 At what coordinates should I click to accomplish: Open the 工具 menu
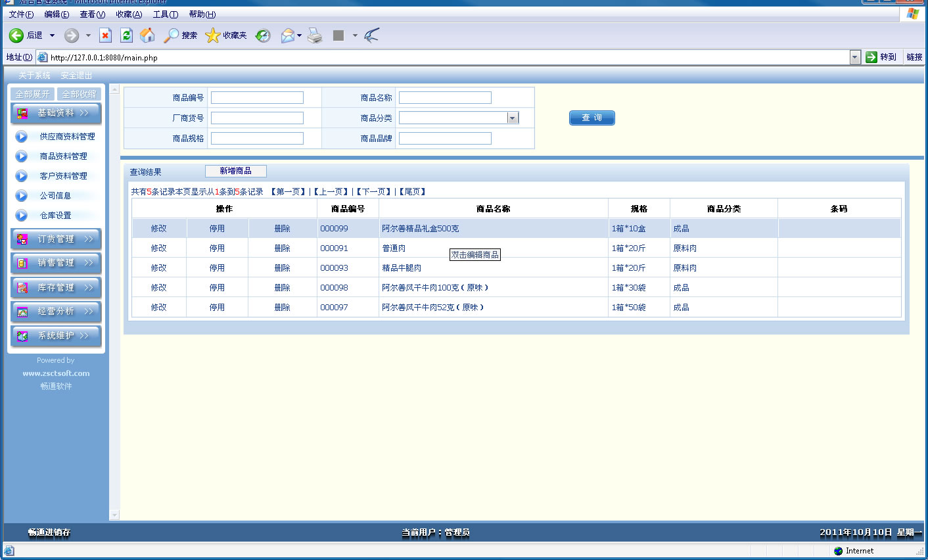165,14
